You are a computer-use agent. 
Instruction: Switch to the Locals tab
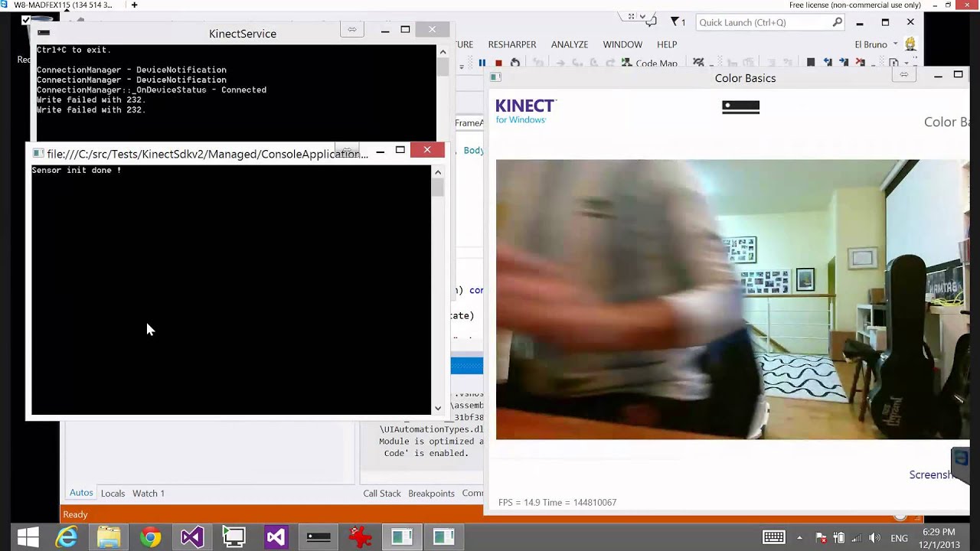[113, 493]
